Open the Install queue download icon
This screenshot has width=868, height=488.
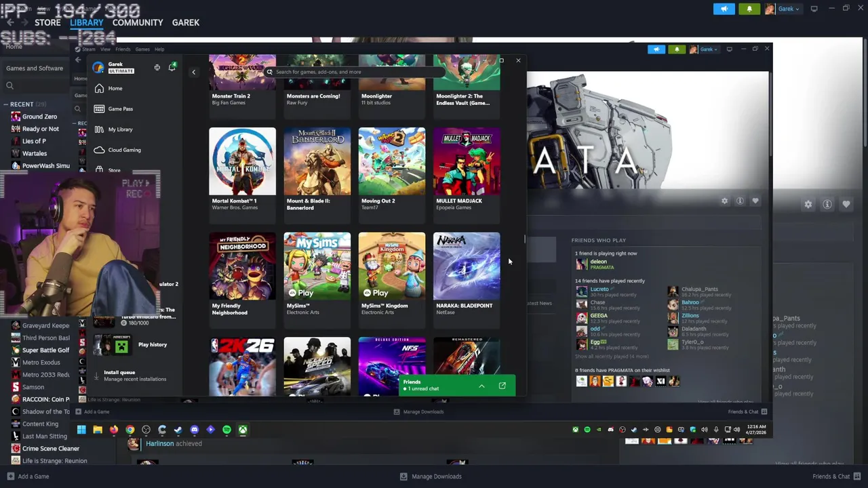[x=96, y=375]
